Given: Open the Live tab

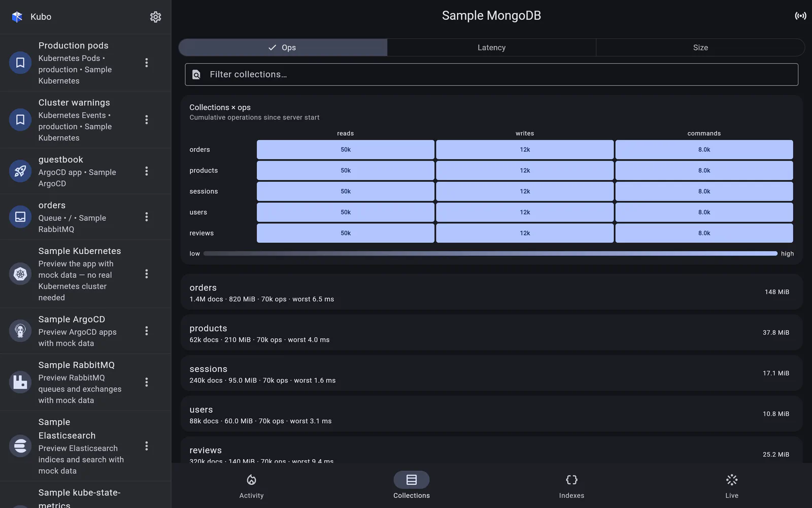Looking at the screenshot, I should (732, 485).
